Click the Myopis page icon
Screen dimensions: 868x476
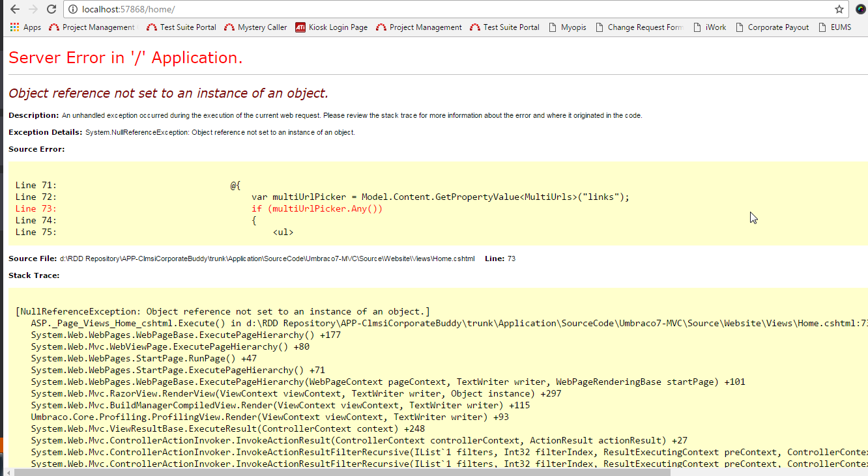pos(553,27)
